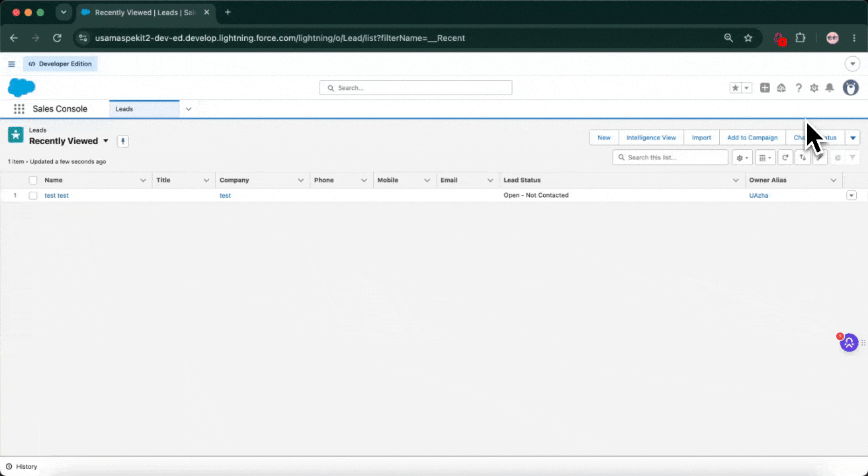
Task: Click the Show filters funnel icon
Action: coord(853,157)
